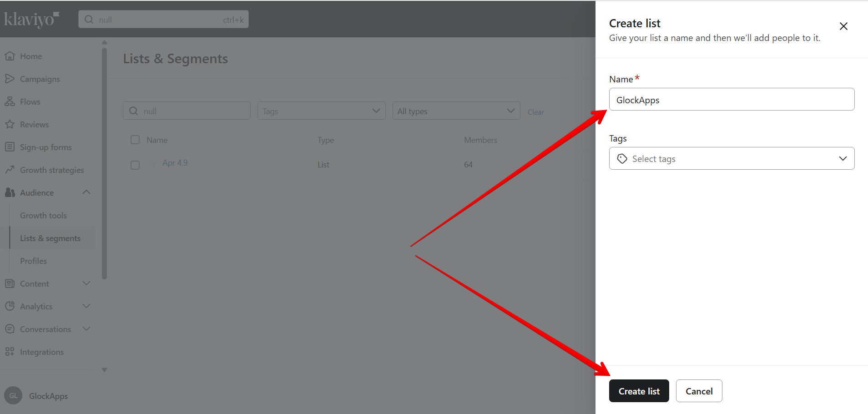Click the magnifier icon in top search bar

click(89, 20)
